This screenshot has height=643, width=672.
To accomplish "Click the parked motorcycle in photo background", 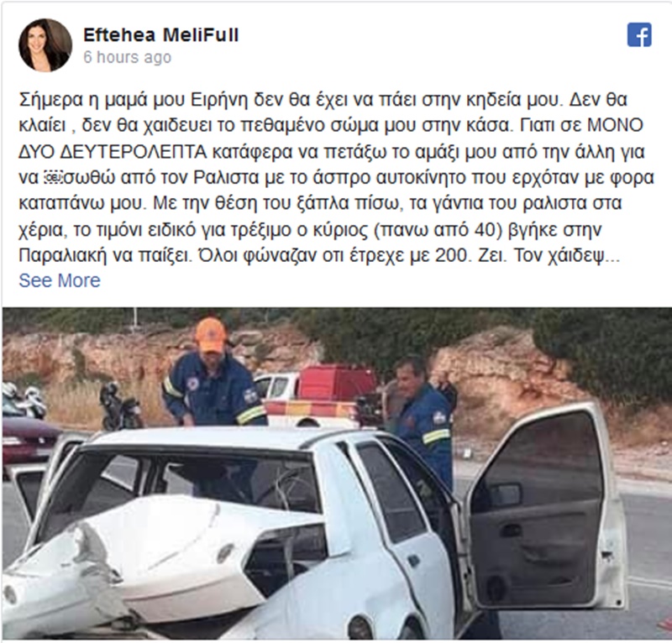I will [x=120, y=407].
